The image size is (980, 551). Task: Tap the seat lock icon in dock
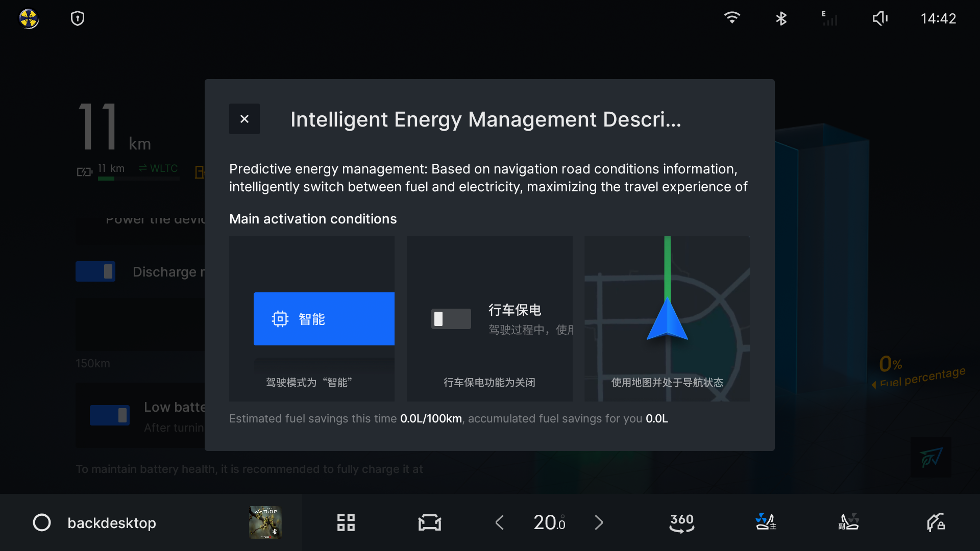[x=936, y=522]
